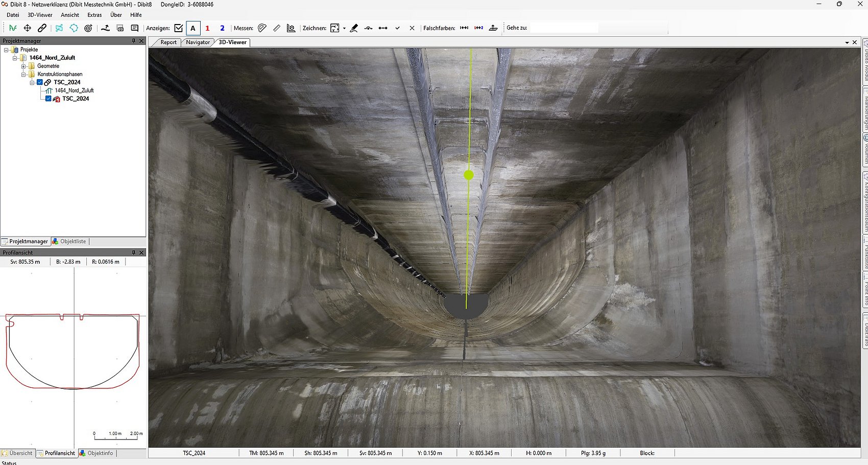Select the pen drawing tool under Zeichnen
This screenshot has height=465, width=868.
pyautogui.click(x=354, y=28)
